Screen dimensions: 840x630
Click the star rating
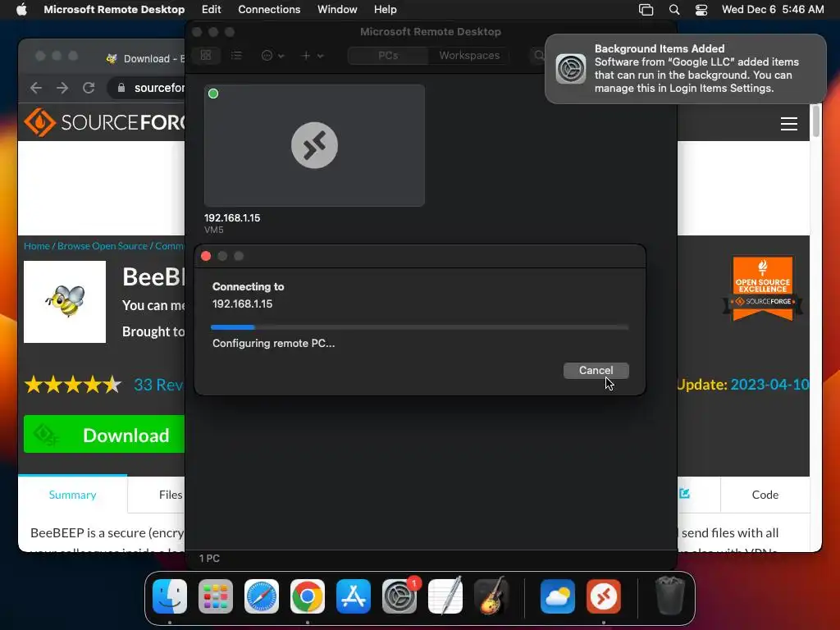coord(73,384)
